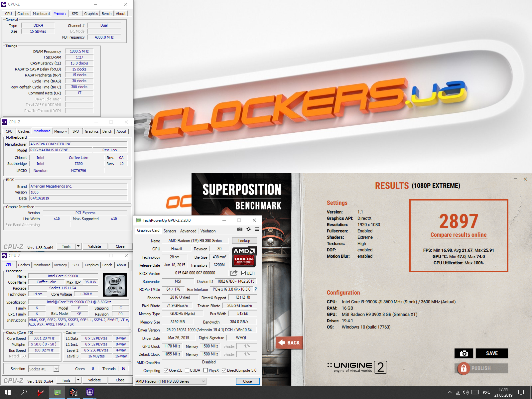
Task: Go BACK in the Superposition results
Action: click(289, 342)
